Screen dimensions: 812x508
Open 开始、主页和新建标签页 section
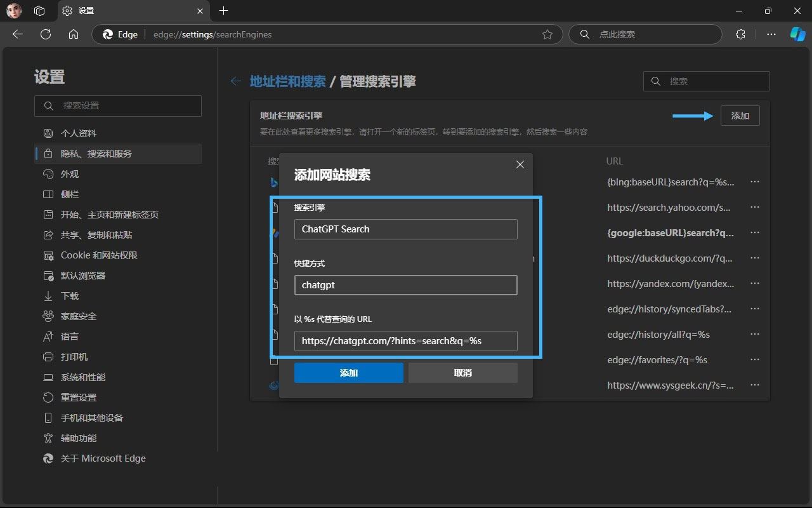click(118, 215)
